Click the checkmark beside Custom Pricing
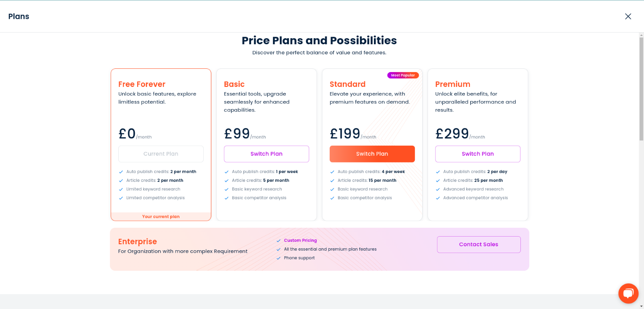 (279, 240)
